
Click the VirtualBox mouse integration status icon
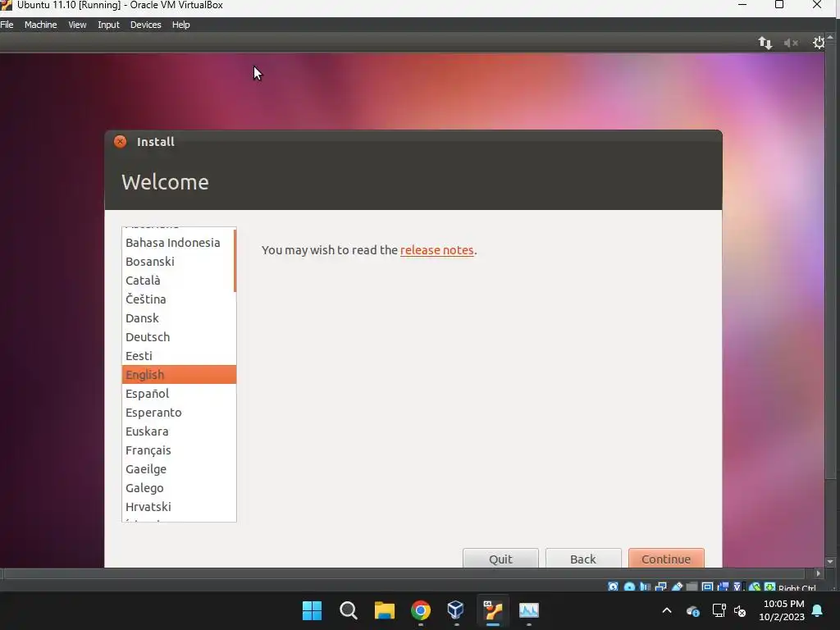point(755,587)
